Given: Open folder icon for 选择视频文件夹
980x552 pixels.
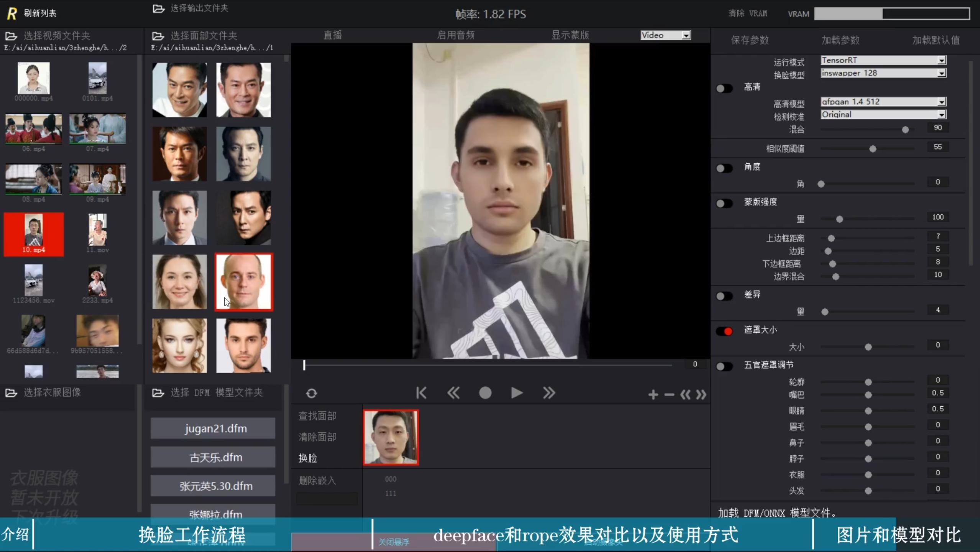Looking at the screenshot, I should 11,36.
